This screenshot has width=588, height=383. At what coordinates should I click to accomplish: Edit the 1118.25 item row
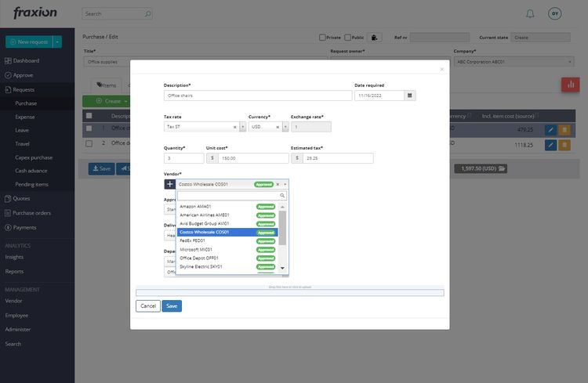coord(550,145)
